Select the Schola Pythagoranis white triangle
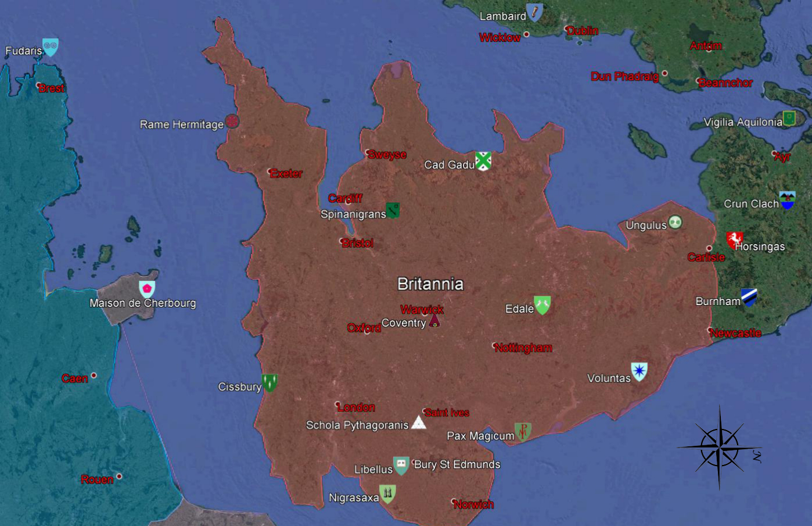Viewport: 812px width, 526px height. [x=419, y=423]
